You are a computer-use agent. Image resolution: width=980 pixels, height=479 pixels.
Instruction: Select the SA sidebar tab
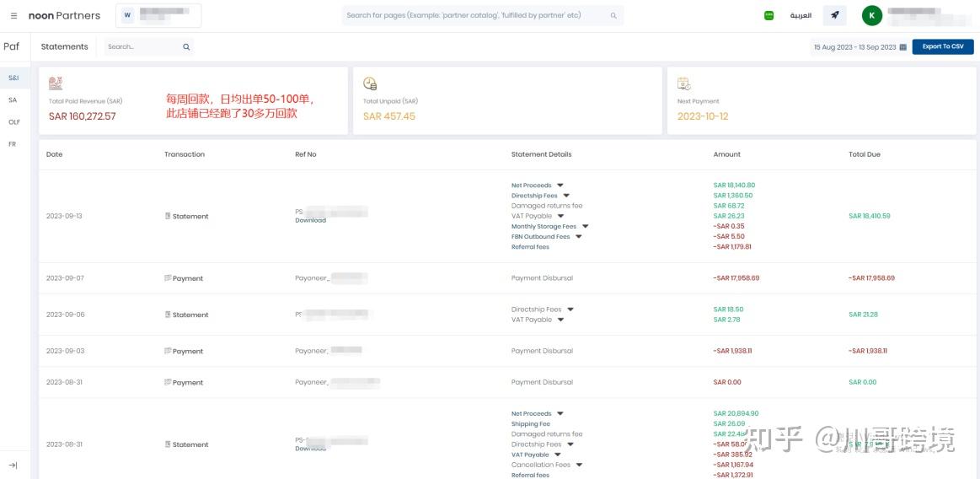pos(13,100)
